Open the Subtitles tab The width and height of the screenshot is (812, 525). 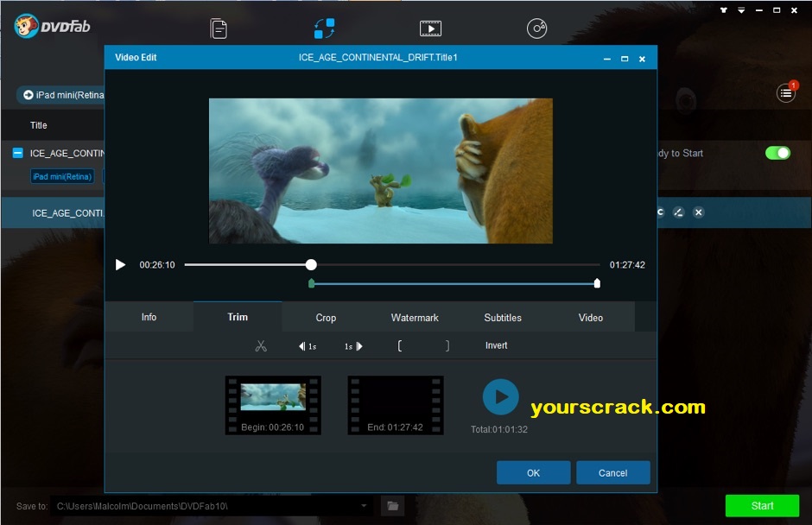(503, 318)
